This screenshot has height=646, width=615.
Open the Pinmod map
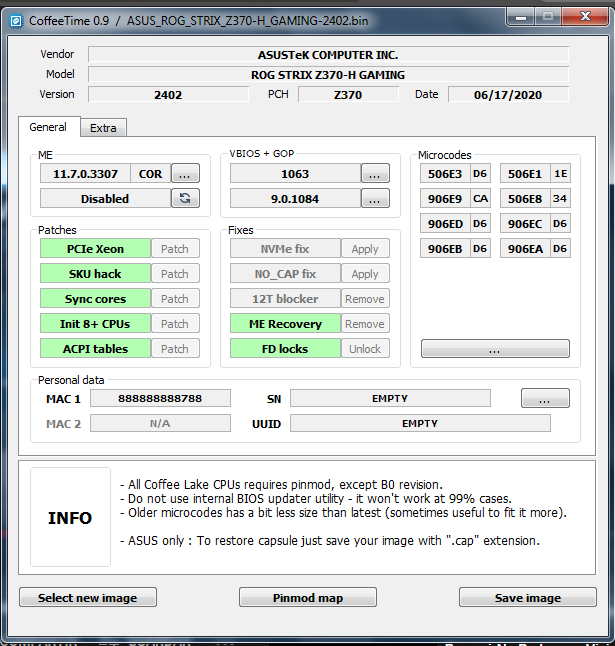308,598
